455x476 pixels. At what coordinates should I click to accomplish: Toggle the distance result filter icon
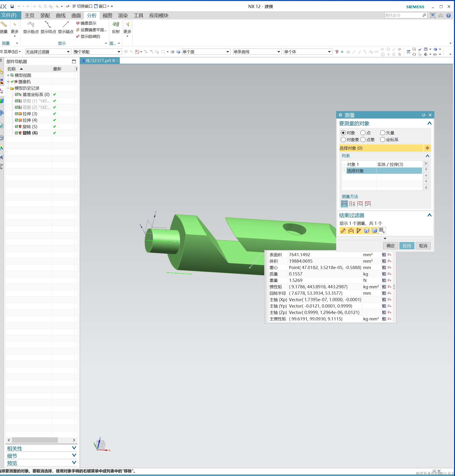point(343,231)
